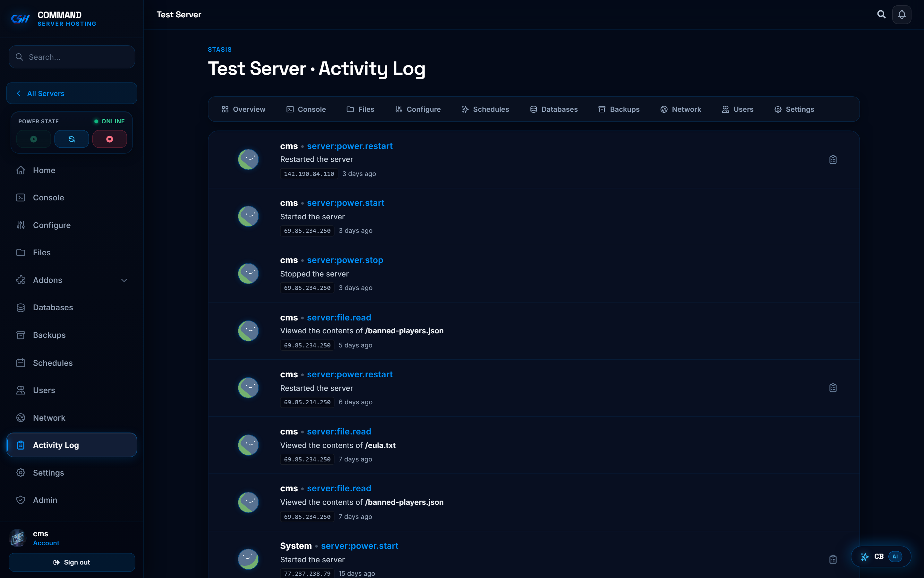Click cms account avatar in sidebar footer
Screen dimensions: 924x578
[x=18, y=538]
